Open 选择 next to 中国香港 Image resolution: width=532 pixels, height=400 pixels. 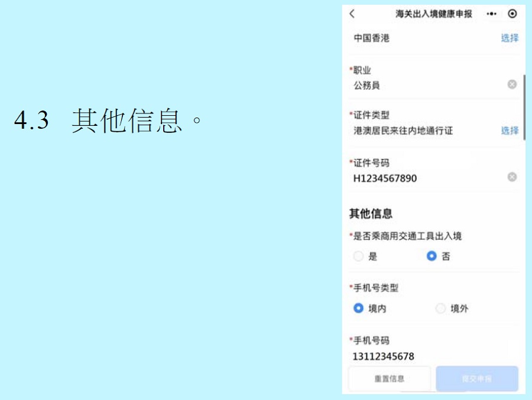pyautogui.click(x=510, y=38)
